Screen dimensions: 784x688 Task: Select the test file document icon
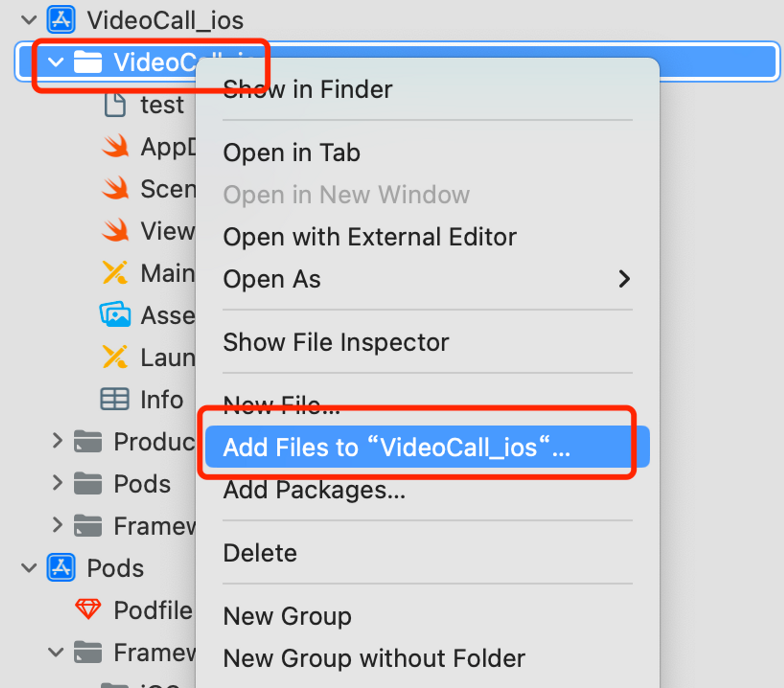(115, 105)
